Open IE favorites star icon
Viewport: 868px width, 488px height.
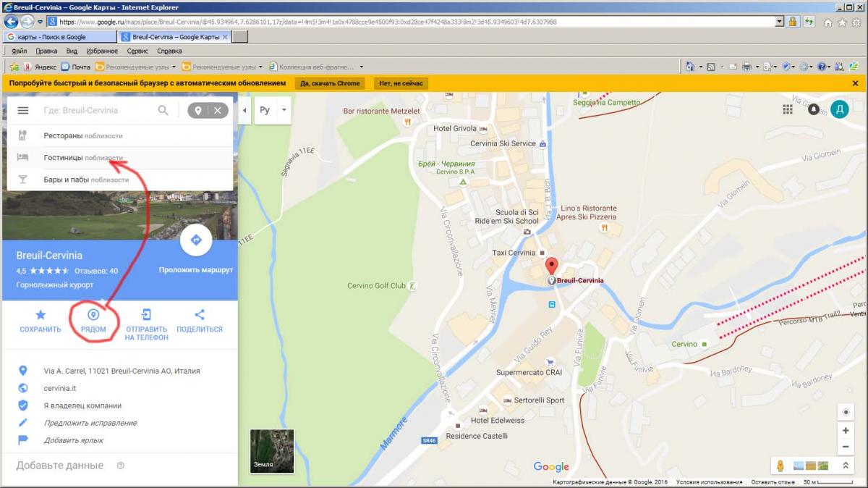[x=843, y=22]
